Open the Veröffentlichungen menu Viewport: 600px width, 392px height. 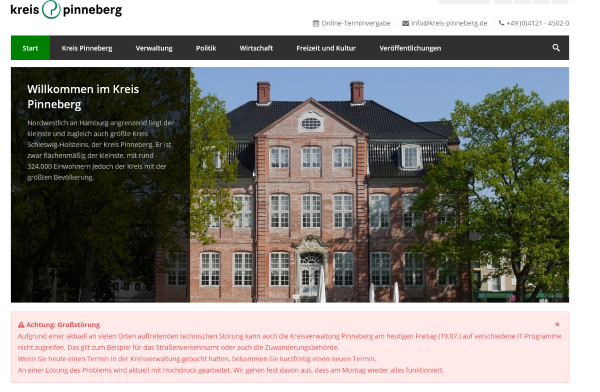tap(410, 48)
